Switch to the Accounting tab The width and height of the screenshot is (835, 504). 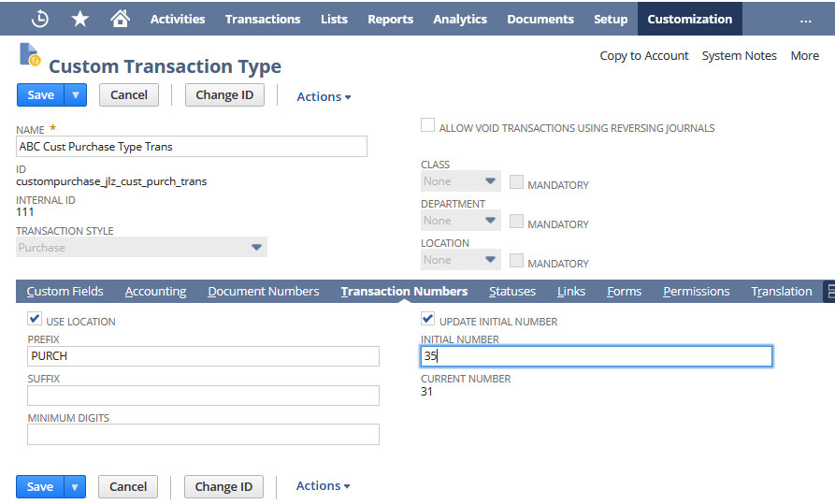click(x=155, y=292)
